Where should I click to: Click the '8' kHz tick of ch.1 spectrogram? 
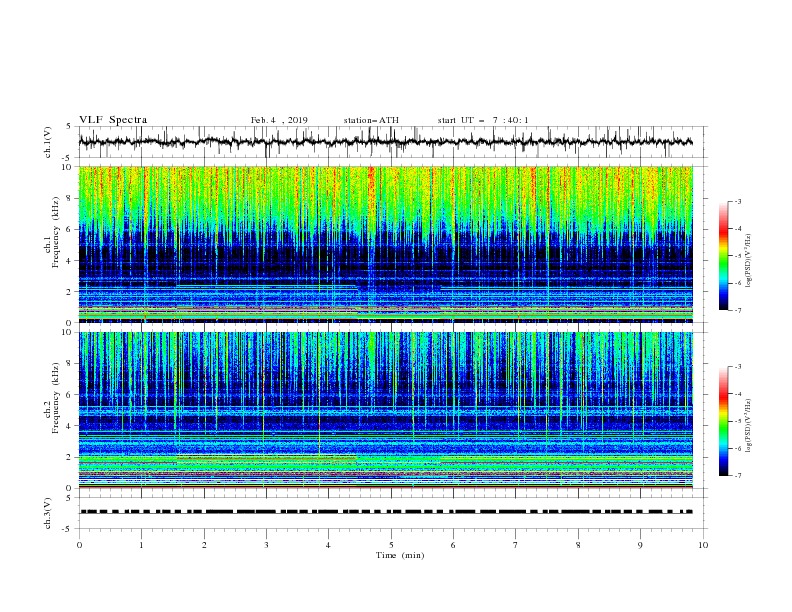[69, 198]
